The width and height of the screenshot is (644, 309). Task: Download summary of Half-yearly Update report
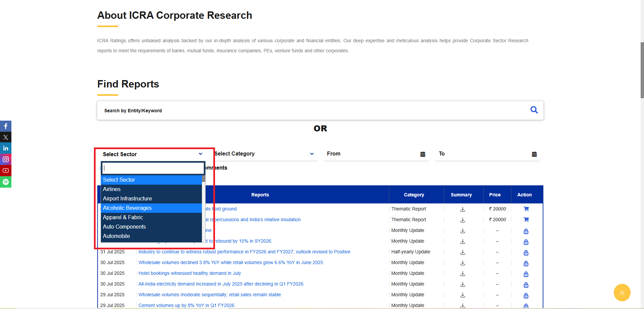[x=463, y=252]
